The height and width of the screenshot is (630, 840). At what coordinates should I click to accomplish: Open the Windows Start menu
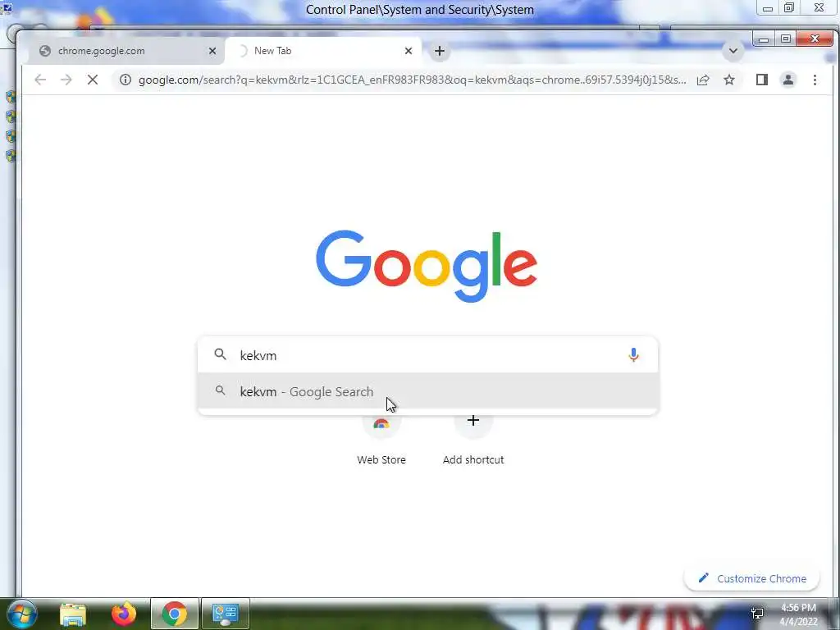(x=22, y=614)
